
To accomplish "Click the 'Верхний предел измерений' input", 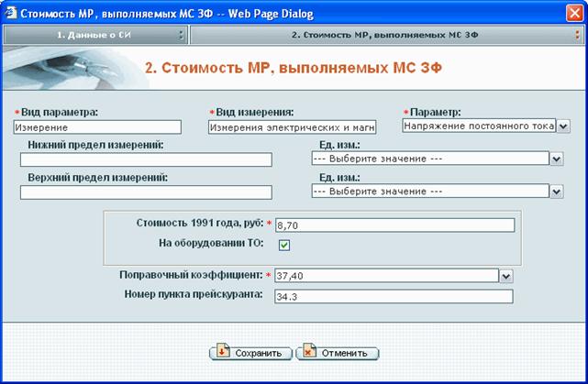I will (146, 192).
